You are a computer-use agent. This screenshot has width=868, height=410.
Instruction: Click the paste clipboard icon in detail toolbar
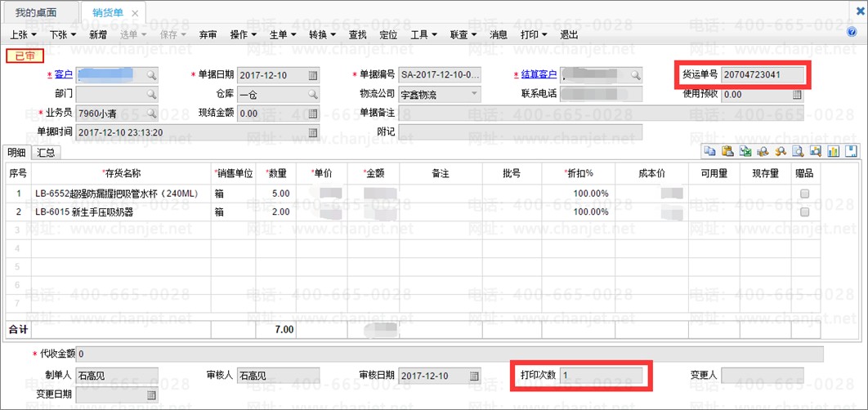click(728, 151)
